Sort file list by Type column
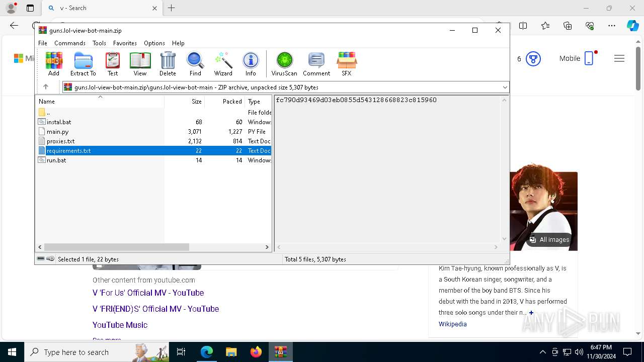 coord(258,101)
